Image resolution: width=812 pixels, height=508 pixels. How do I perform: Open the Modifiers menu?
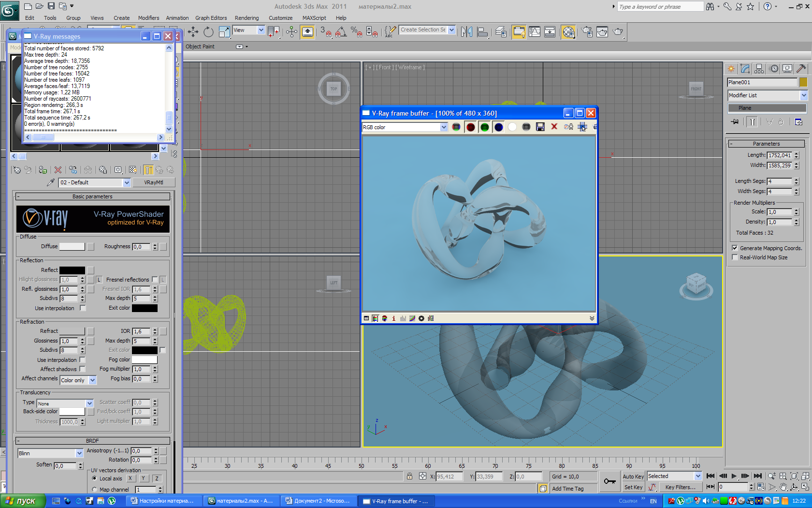(x=148, y=18)
